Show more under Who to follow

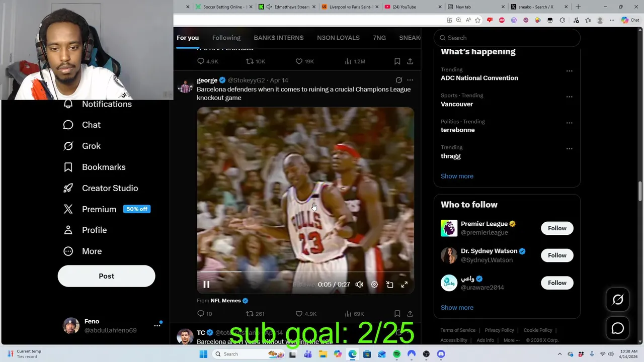(x=457, y=308)
